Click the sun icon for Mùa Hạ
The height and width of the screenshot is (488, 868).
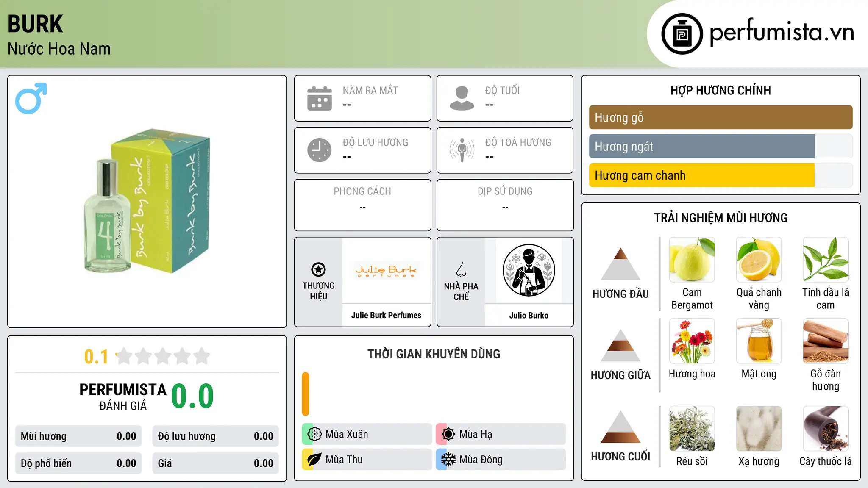(x=448, y=434)
